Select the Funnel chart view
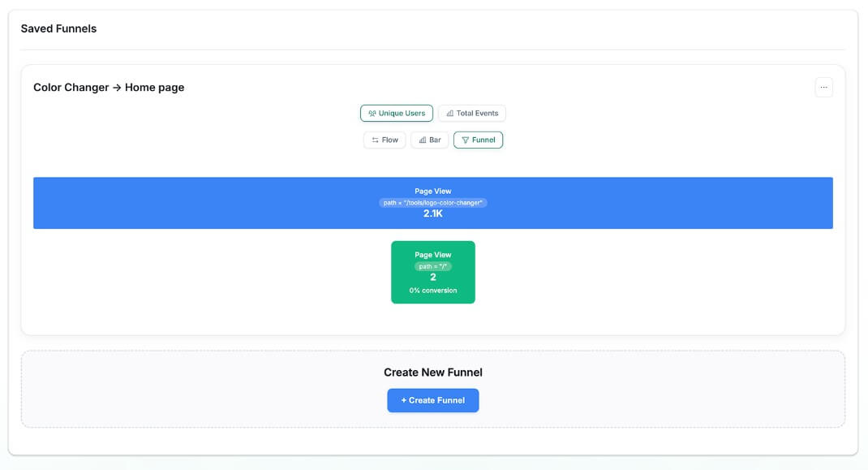868x470 pixels. [x=479, y=140]
